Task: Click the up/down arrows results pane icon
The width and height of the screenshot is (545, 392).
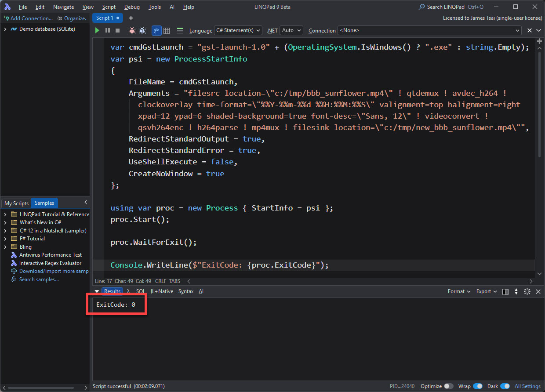Action: [516, 291]
